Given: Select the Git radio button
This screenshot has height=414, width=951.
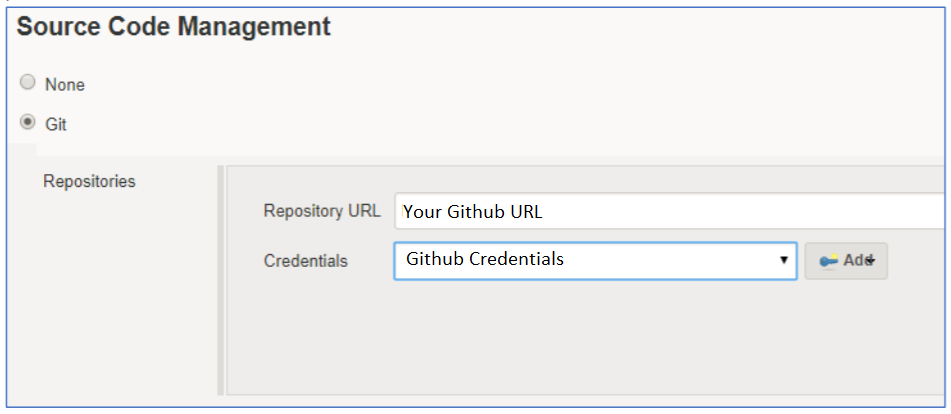Looking at the screenshot, I should coord(27,122).
